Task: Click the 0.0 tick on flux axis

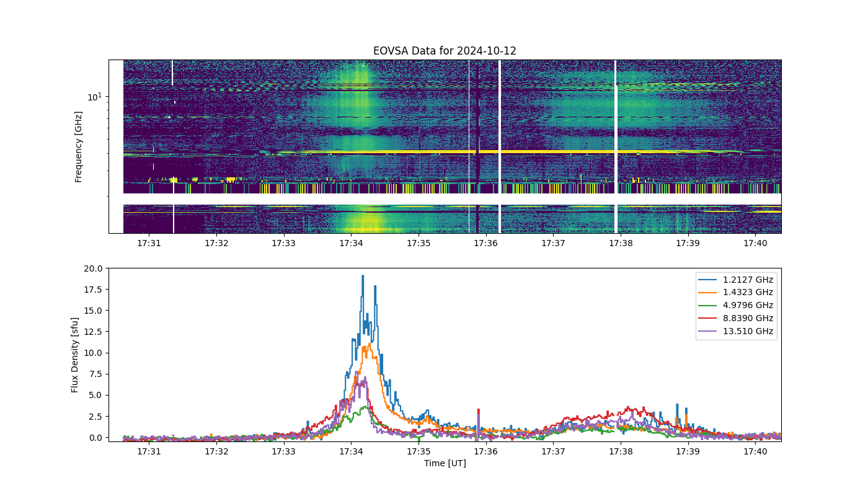Action: pos(97,438)
